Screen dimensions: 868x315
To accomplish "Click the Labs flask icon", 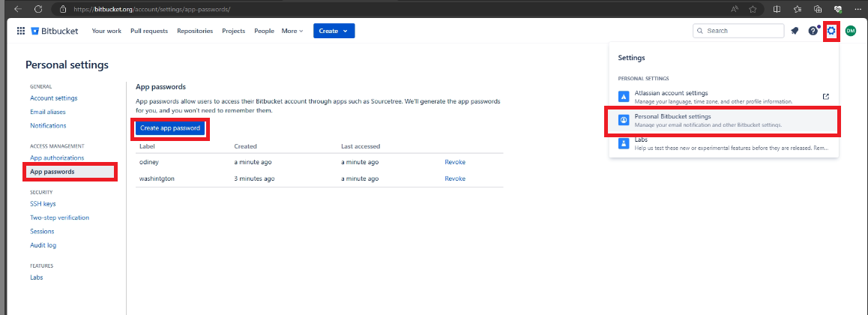I will click(x=624, y=143).
